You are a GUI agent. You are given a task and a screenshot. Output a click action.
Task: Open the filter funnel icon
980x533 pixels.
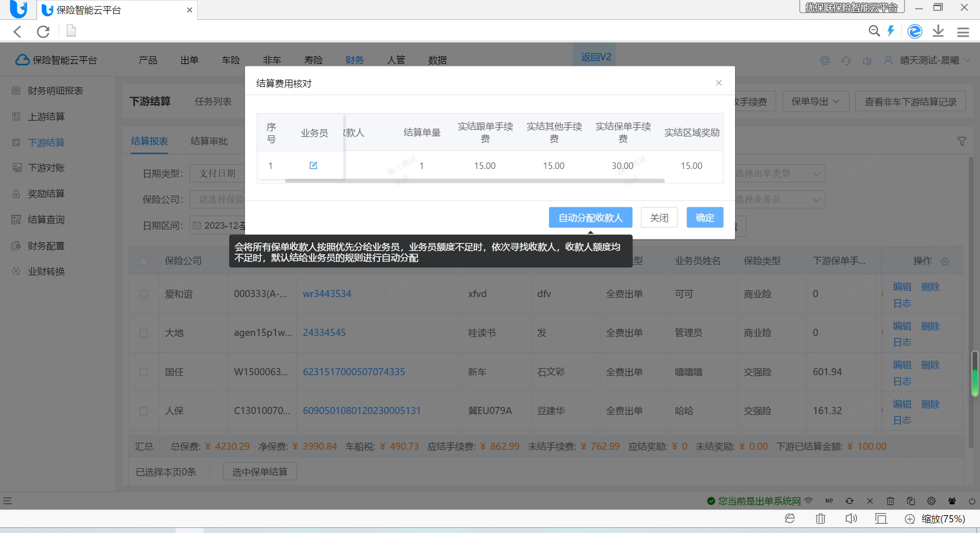[x=962, y=141]
